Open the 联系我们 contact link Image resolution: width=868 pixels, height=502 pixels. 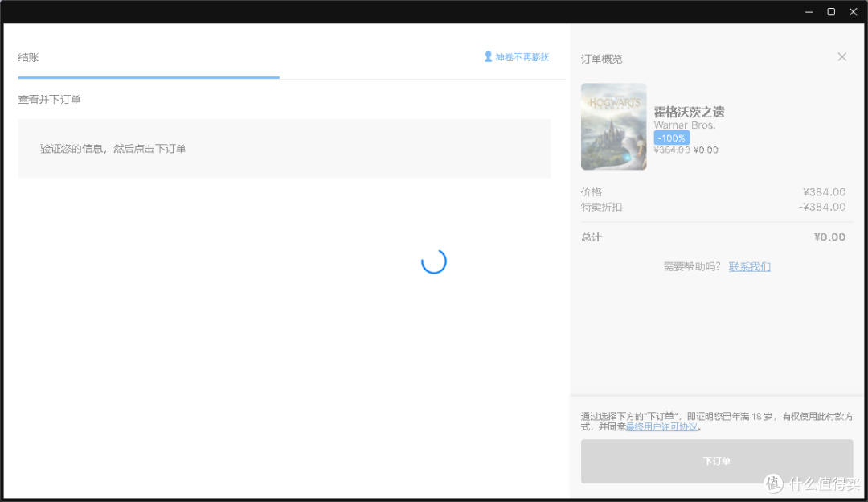tap(750, 266)
